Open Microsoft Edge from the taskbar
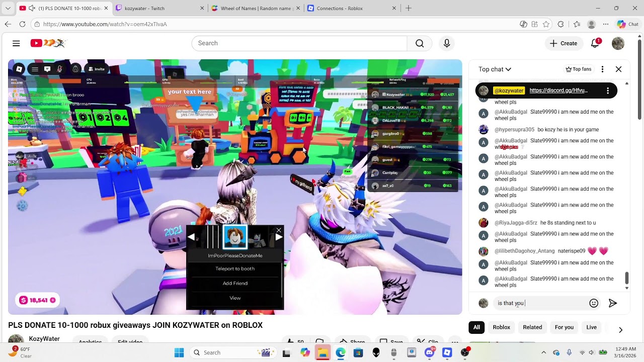Image resolution: width=644 pixels, height=362 pixels. coord(341,352)
